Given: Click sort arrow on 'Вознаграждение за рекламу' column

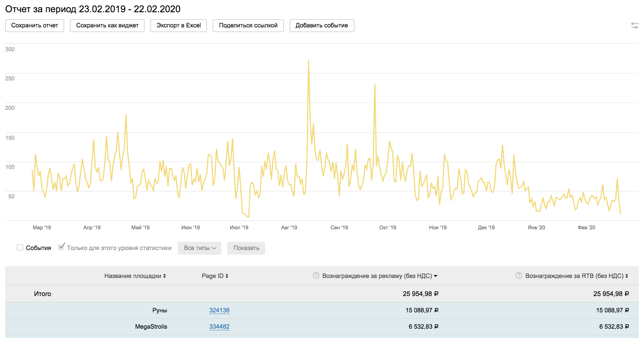Looking at the screenshot, I should click(x=436, y=276).
